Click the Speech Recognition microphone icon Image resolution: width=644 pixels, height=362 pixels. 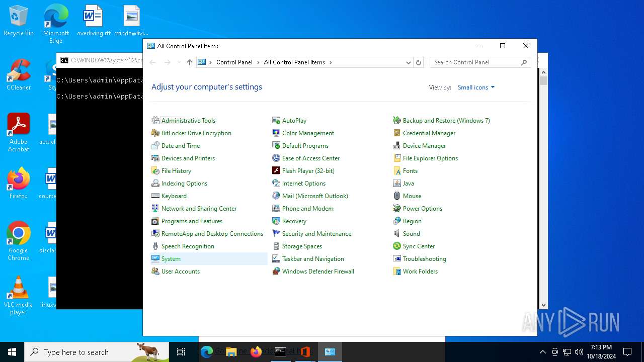click(155, 246)
